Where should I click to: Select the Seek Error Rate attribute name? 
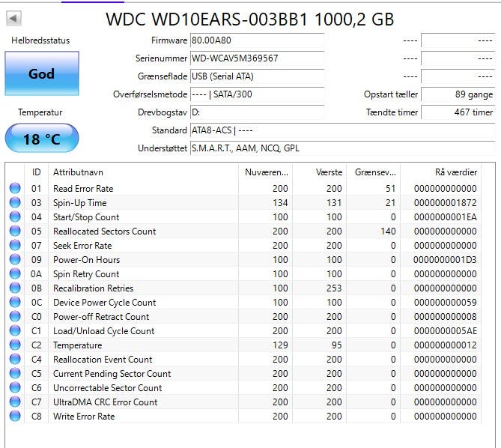point(82,246)
